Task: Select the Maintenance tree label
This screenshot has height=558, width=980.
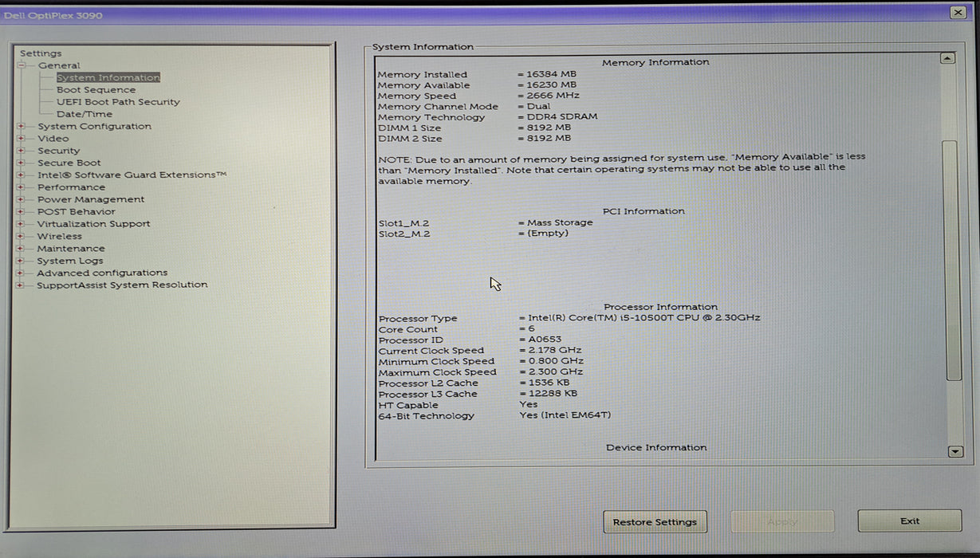Action: pyautogui.click(x=71, y=248)
